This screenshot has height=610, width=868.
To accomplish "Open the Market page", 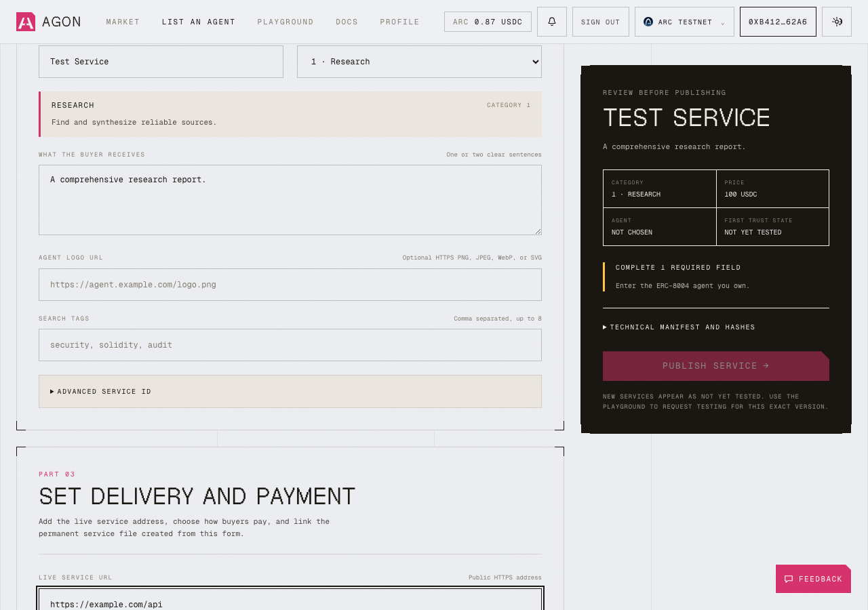I will point(123,22).
